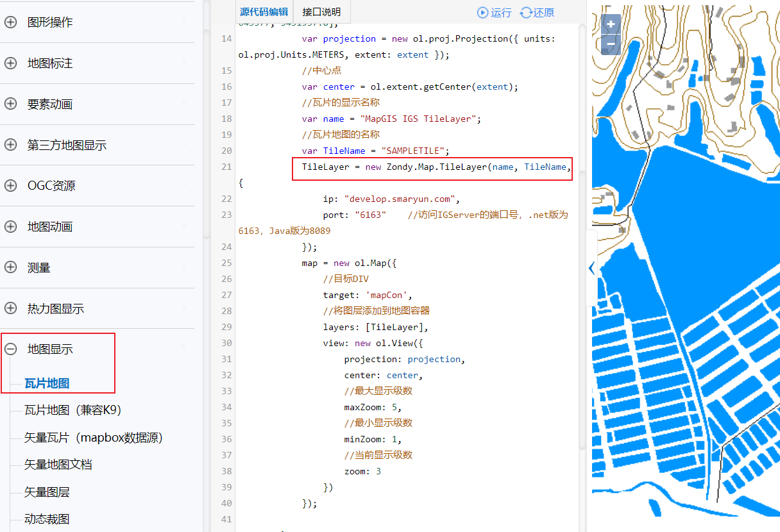Click the plus icon beside 第三方地图显示
The image size is (780, 532).
tap(10, 145)
